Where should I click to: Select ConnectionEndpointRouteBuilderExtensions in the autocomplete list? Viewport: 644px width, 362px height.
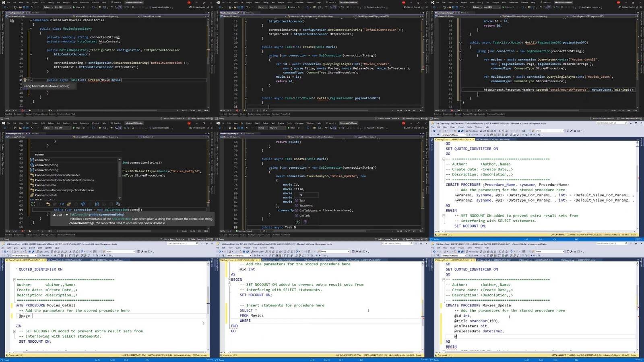(64, 180)
